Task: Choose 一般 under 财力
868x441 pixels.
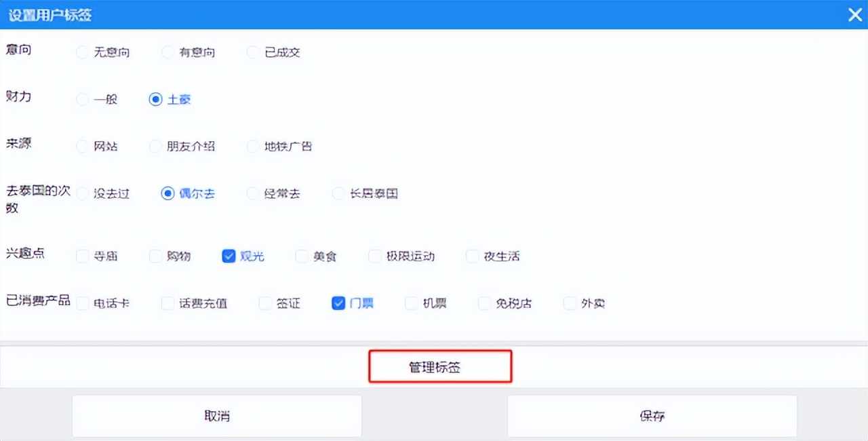Action: point(82,99)
